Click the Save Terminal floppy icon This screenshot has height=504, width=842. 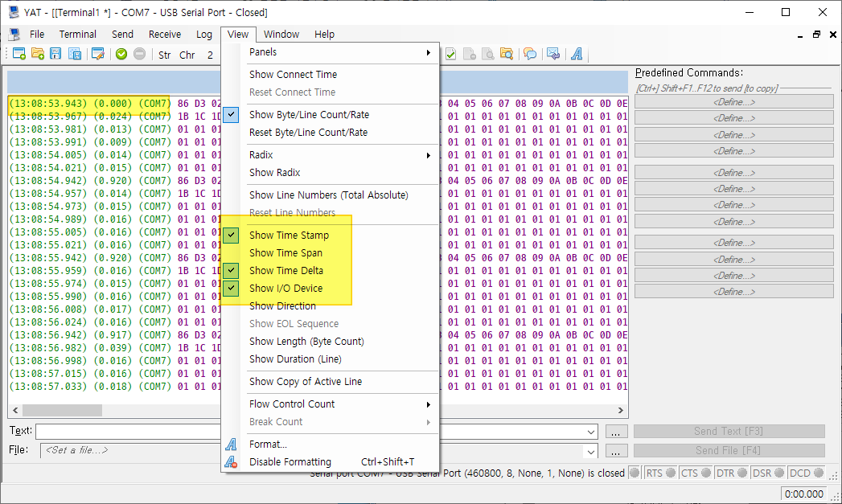click(55, 54)
